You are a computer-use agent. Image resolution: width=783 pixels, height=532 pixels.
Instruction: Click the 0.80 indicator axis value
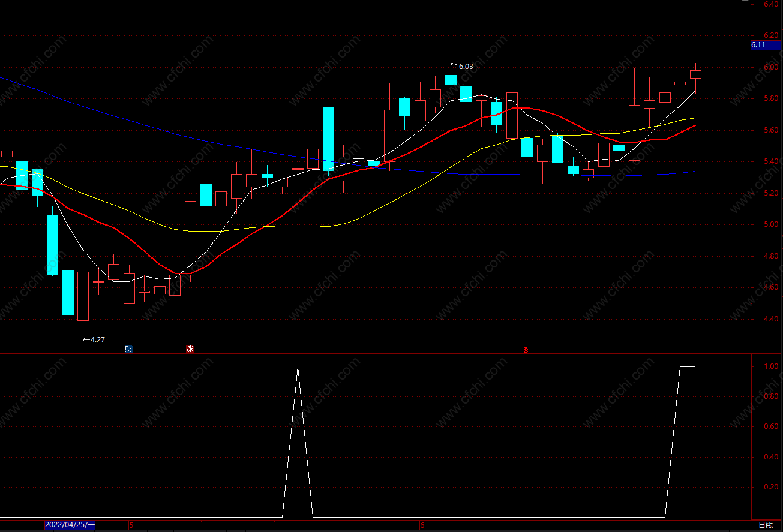772,396
